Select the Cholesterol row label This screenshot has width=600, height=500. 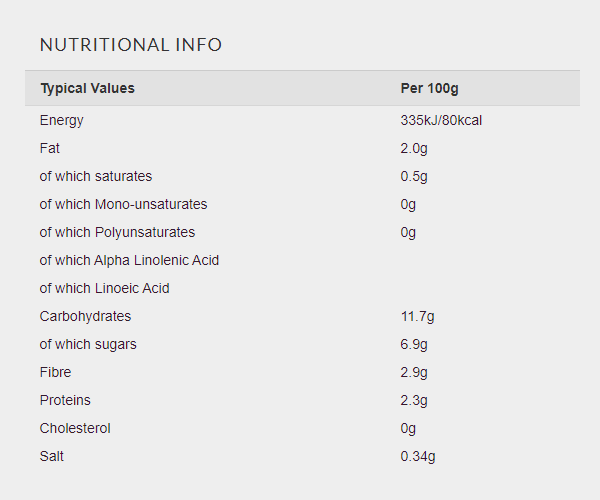tap(75, 428)
